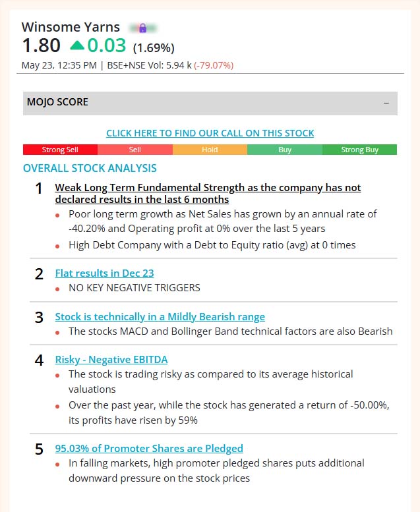This screenshot has height=512, width=420.
Task: Select the Buy rating segment
Action: [x=285, y=150]
